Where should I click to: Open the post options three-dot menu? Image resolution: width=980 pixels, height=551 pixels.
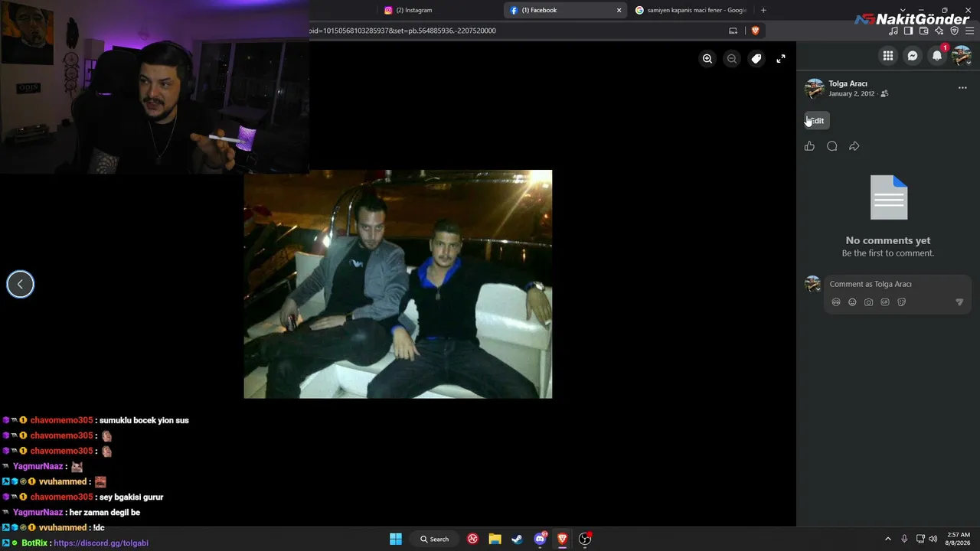point(962,88)
